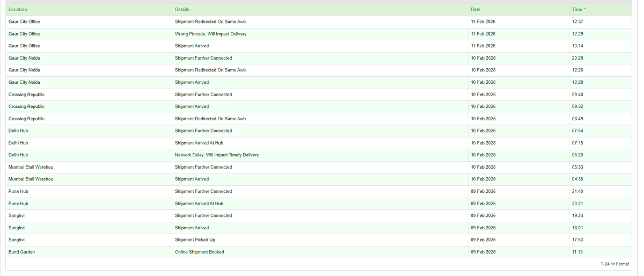Viewport: 644px width, 276px height.
Task: Click 'Shipment Redirected On Same Awb' in 08:49 row
Action: coord(210,119)
